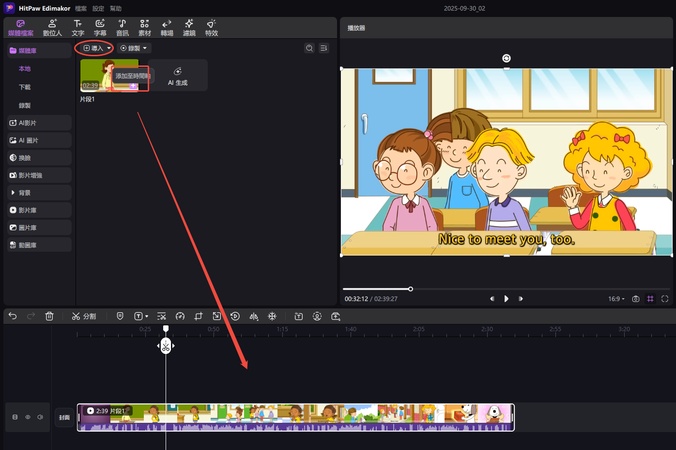Mute the timeline track audio
Viewport: 676px width, 450px height.
click(39, 417)
